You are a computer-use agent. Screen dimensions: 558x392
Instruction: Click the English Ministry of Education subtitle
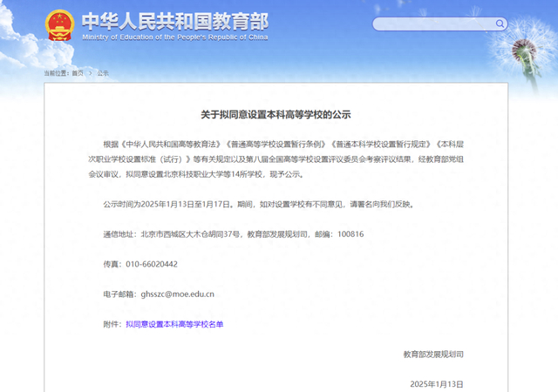point(175,37)
